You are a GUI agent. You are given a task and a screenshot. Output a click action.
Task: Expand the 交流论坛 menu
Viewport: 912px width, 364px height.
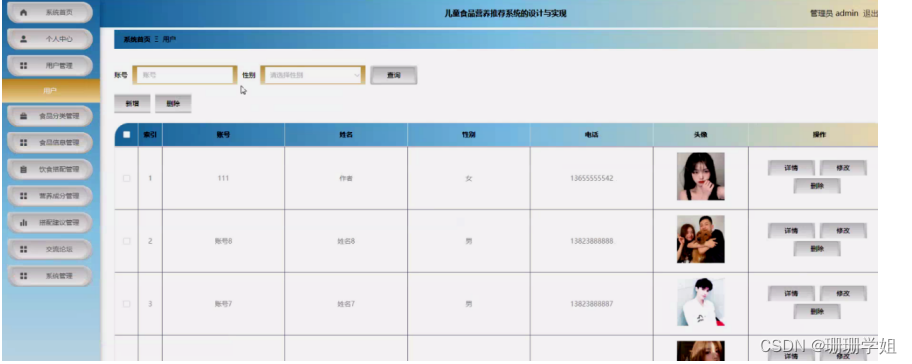click(50, 249)
